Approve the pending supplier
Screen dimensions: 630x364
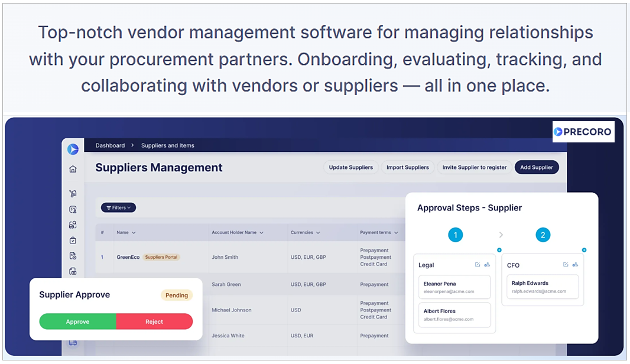point(77,321)
